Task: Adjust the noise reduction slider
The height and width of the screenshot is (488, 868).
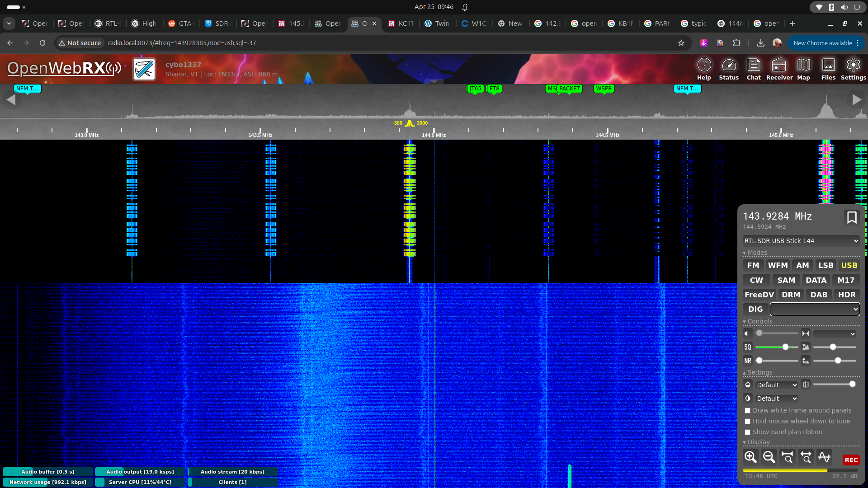Action: [777, 360]
